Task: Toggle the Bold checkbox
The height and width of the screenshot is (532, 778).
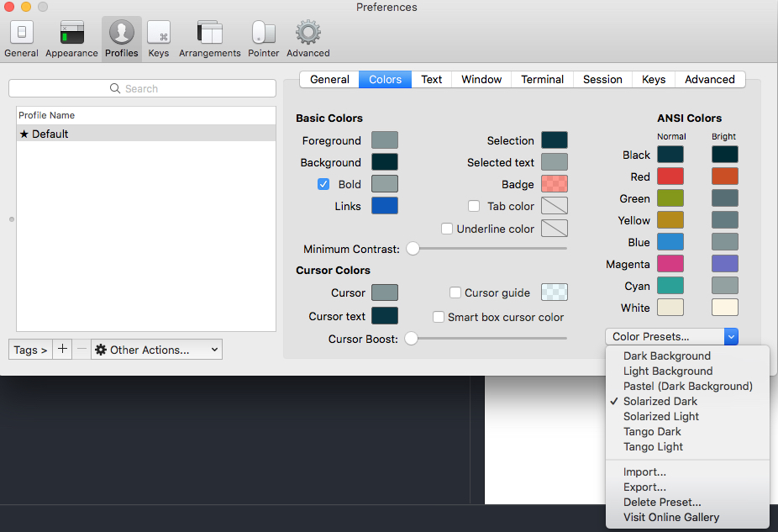Action: tap(323, 184)
